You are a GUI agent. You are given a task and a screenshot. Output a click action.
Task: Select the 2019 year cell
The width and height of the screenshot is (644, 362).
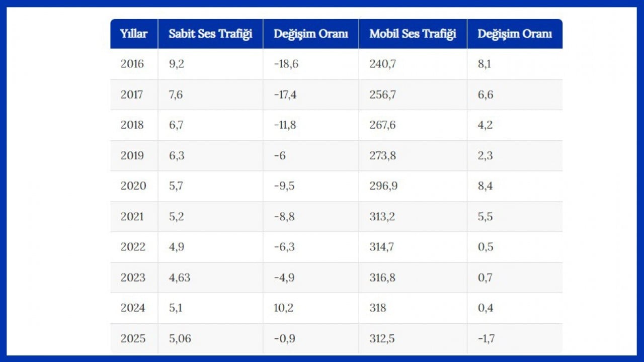click(132, 155)
